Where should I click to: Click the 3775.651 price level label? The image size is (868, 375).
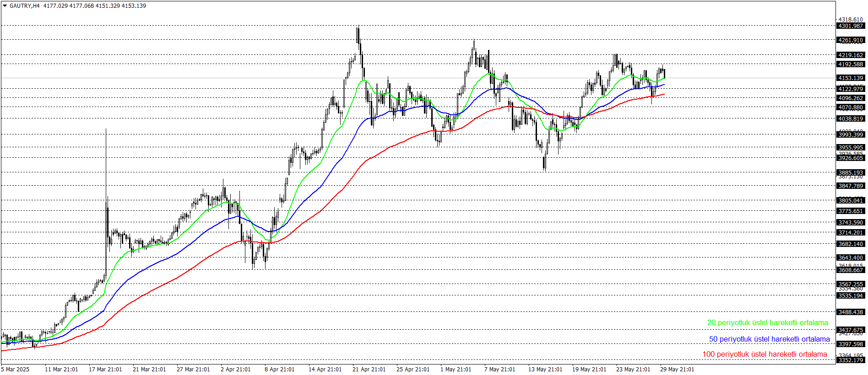tap(851, 211)
